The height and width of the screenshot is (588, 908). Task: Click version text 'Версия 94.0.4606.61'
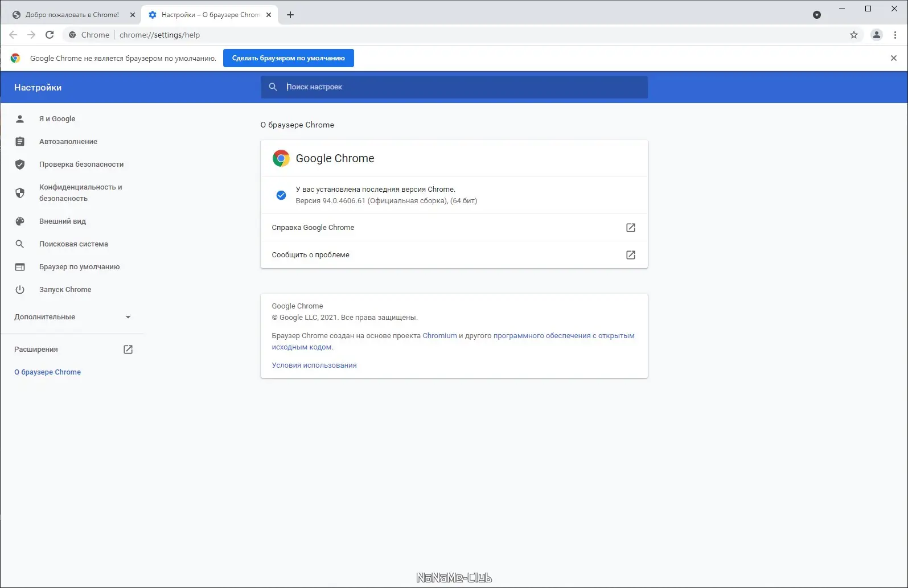point(330,201)
